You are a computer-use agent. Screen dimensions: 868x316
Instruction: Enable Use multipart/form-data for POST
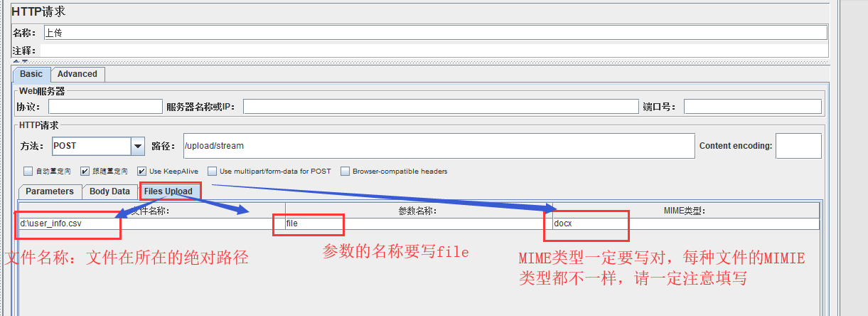(212, 172)
